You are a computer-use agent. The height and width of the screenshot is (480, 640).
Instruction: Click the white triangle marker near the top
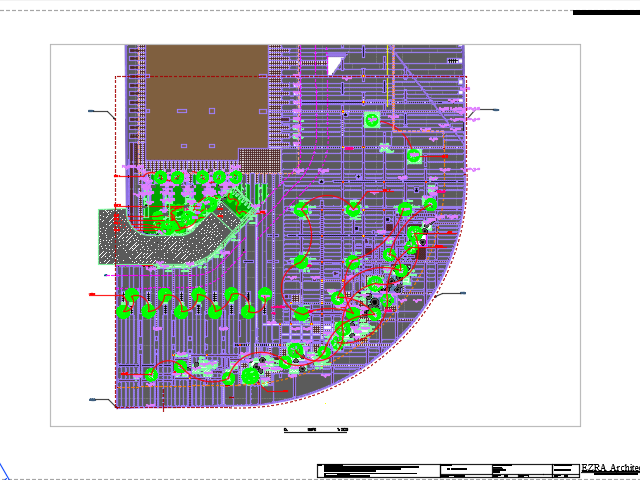click(x=334, y=65)
